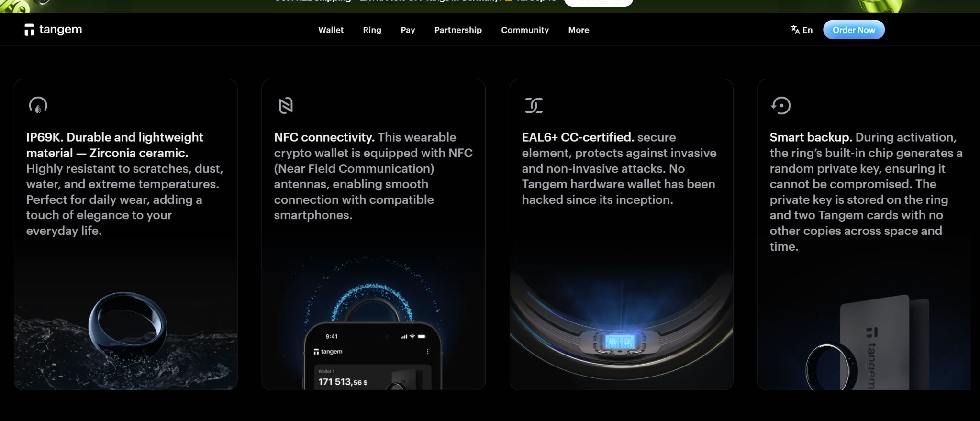Click the NFC icon on the connectivity card
The height and width of the screenshot is (421, 980).
click(286, 105)
